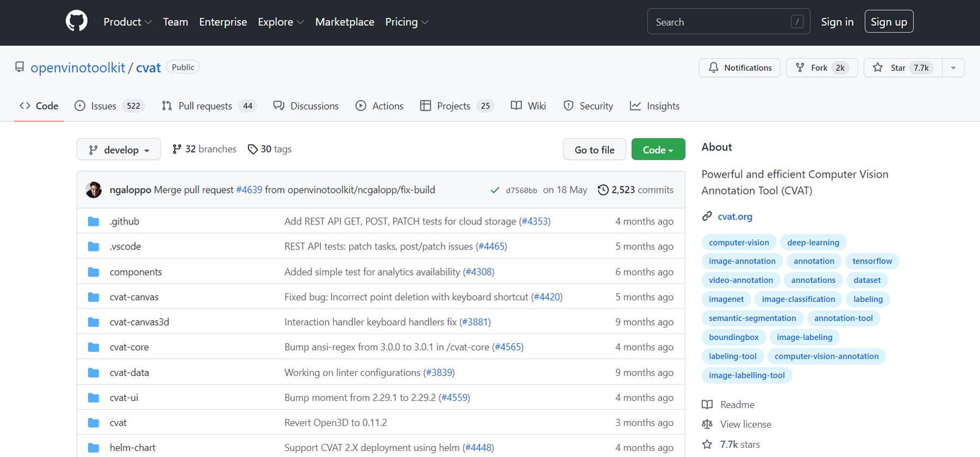Viewport: 980px width, 457px height.
Task: Open the Security tab
Action: pos(589,106)
